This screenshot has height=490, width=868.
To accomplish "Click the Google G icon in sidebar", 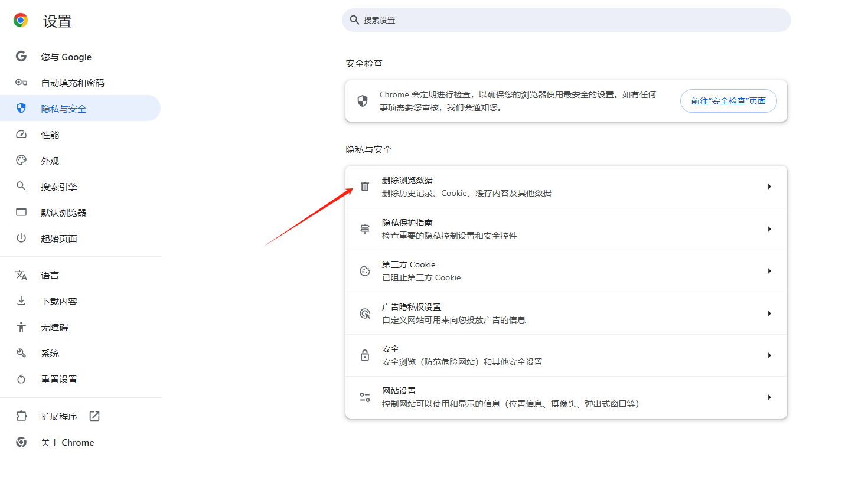I will [x=21, y=56].
